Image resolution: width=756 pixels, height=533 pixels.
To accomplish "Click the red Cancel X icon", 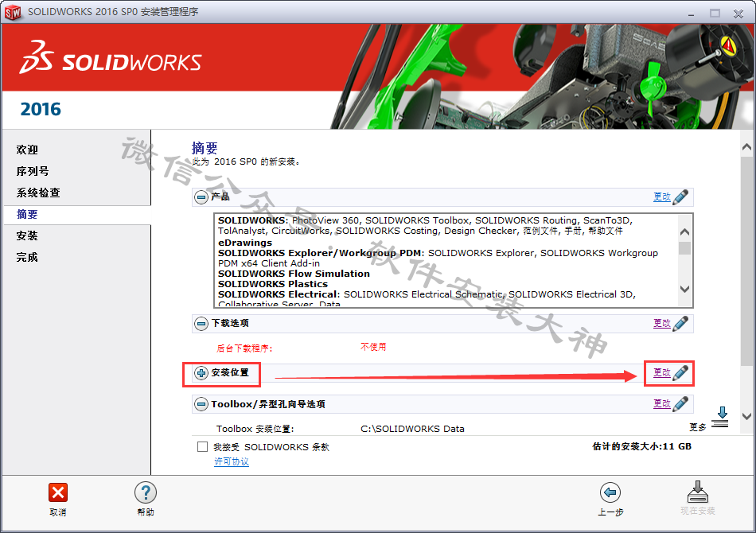I will 58,492.
